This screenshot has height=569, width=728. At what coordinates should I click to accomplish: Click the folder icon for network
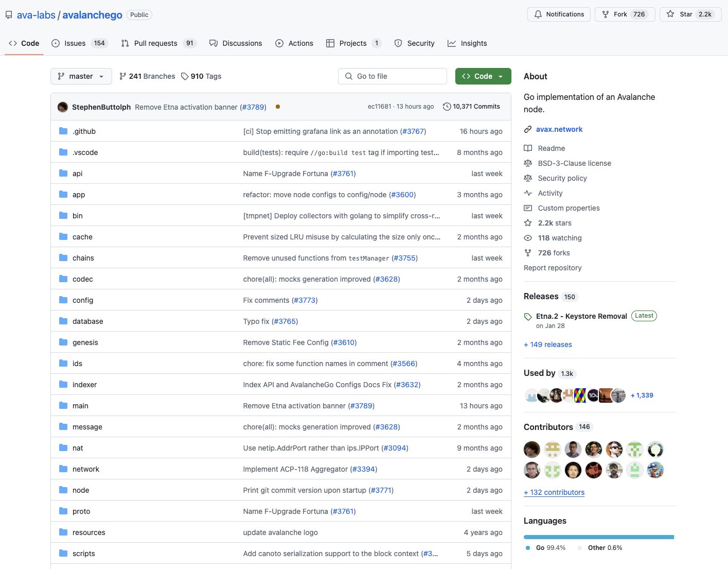[x=63, y=469]
